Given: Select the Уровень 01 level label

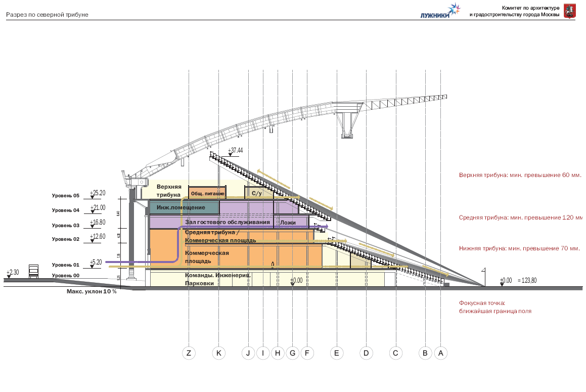Looking at the screenshot, I should [66, 265].
